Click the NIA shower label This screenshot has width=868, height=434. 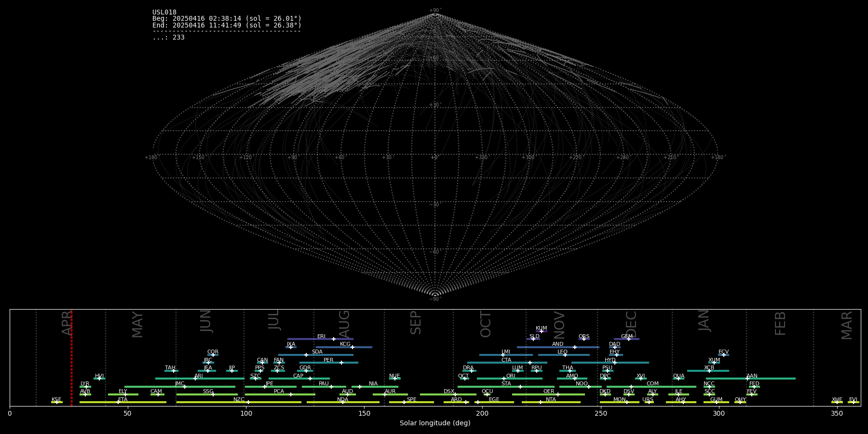tap(373, 384)
